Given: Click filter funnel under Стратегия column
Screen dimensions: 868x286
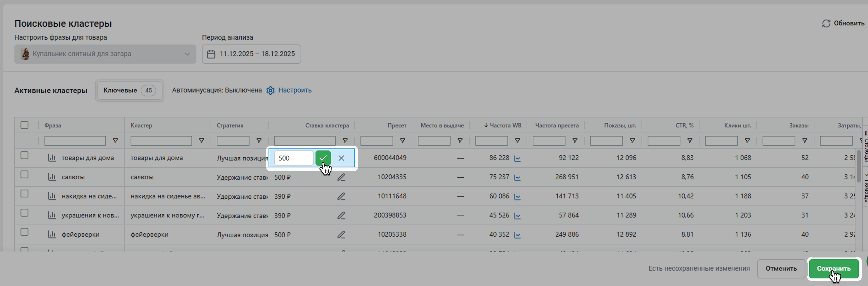Looking at the screenshot, I should pos(259,141).
